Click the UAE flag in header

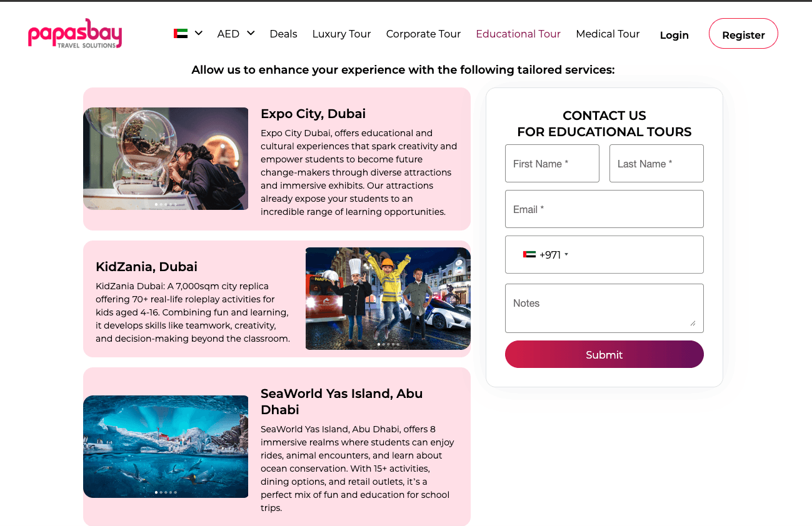(x=181, y=34)
